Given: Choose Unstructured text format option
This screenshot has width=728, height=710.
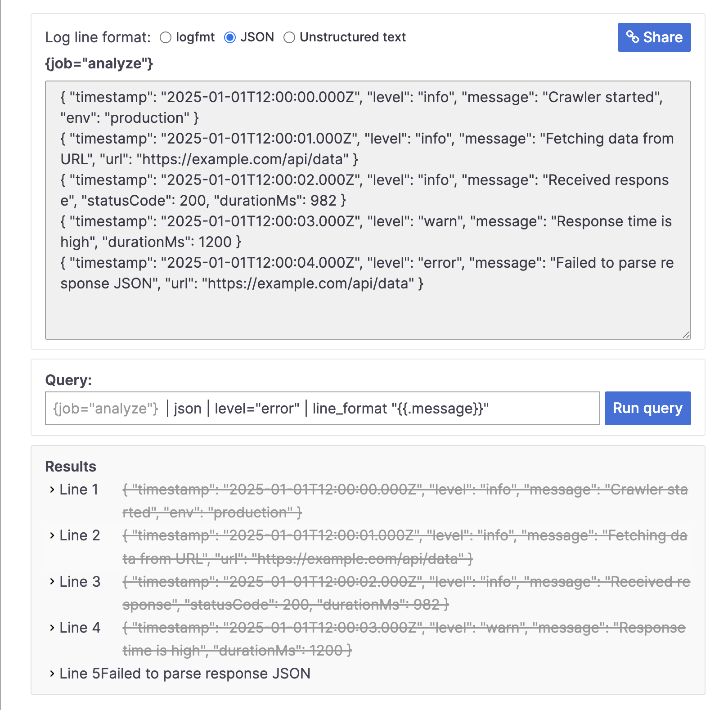Looking at the screenshot, I should [289, 37].
